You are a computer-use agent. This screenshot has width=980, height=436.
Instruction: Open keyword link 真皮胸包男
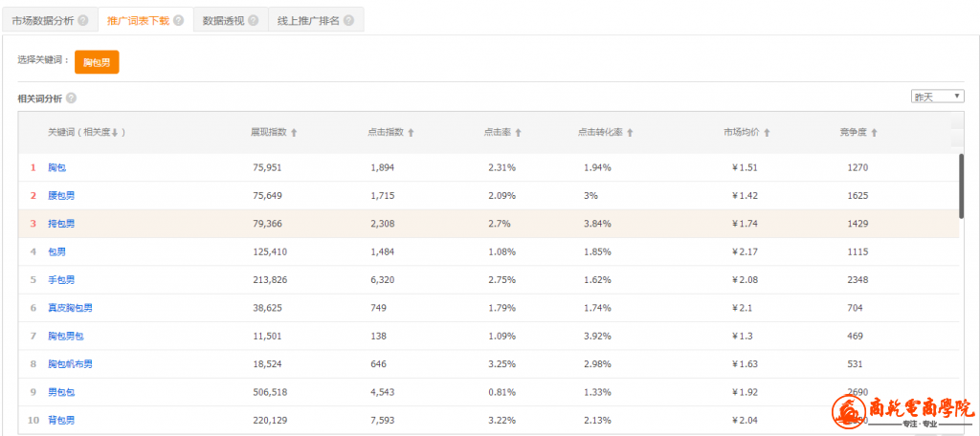point(70,308)
